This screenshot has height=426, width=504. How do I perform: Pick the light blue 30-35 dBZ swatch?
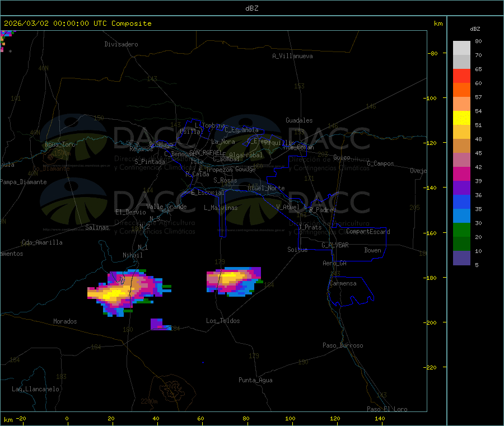click(x=461, y=216)
